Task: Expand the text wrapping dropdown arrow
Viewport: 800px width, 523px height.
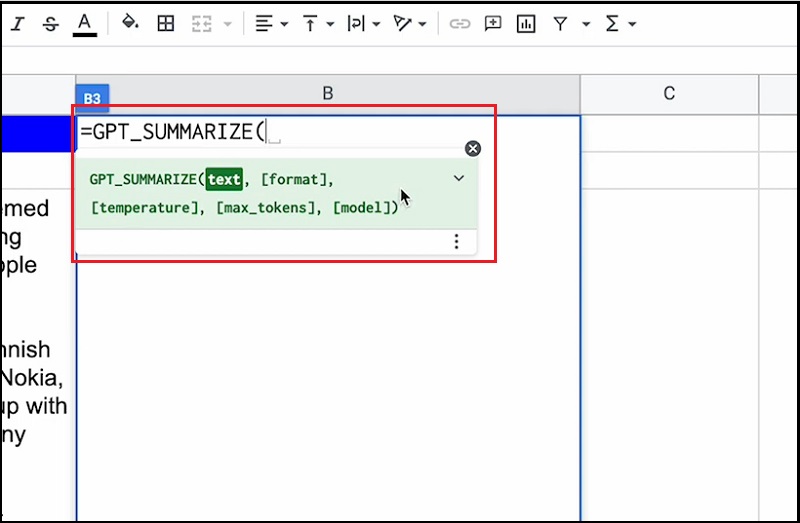Action: click(x=377, y=24)
